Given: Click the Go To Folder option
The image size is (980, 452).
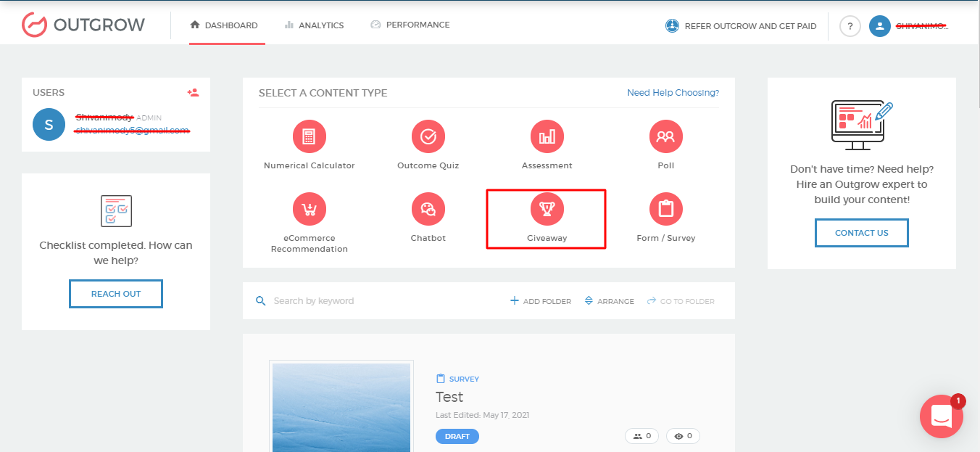Looking at the screenshot, I should (x=681, y=301).
